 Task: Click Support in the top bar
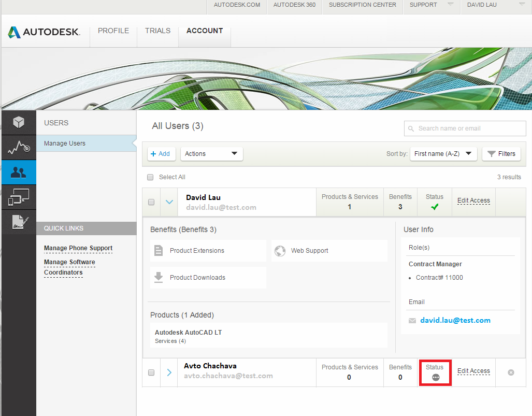pos(423,5)
